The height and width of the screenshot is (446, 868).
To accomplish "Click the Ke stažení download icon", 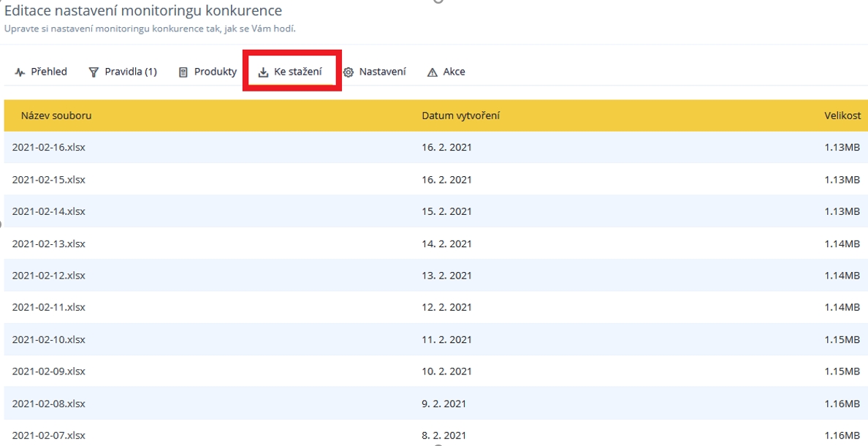I will click(264, 72).
